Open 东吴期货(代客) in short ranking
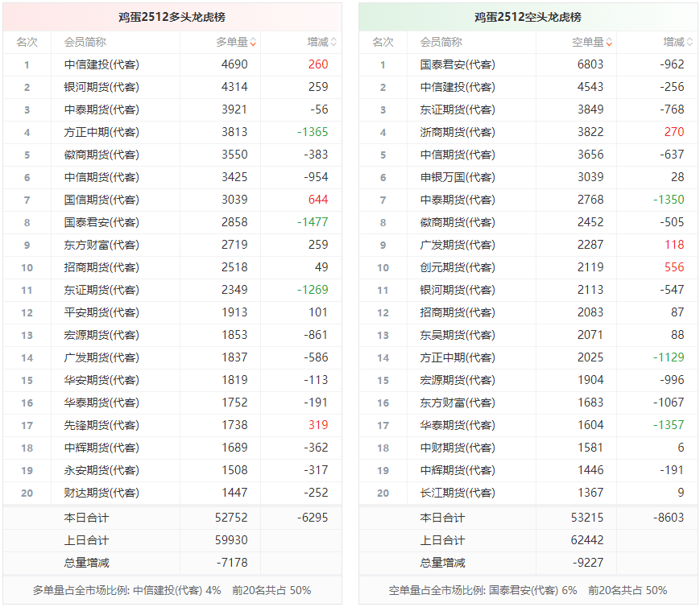This screenshot has width=700, height=607. coord(457,335)
